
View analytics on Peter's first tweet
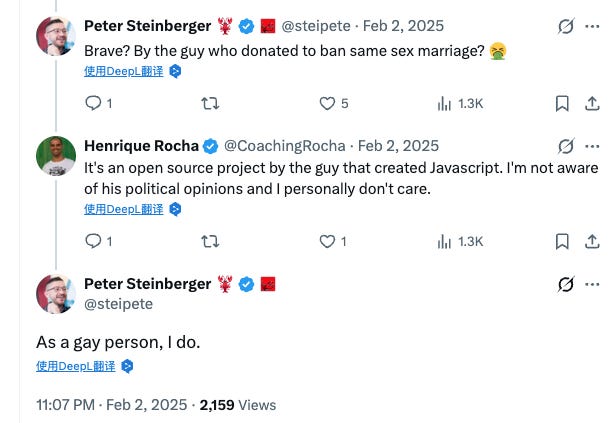[445, 103]
